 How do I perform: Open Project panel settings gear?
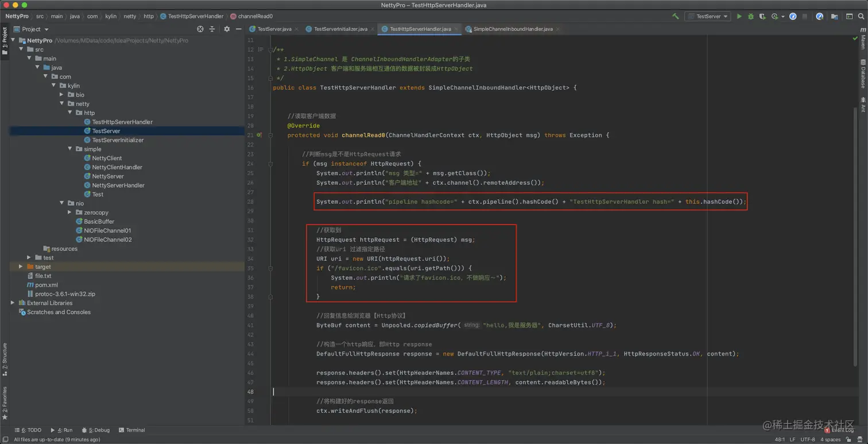click(x=227, y=29)
